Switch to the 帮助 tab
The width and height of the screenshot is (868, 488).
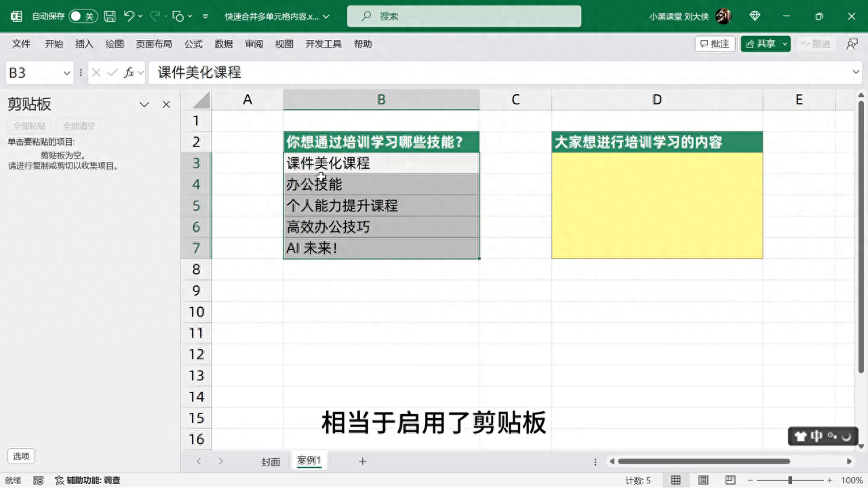pyautogui.click(x=363, y=44)
